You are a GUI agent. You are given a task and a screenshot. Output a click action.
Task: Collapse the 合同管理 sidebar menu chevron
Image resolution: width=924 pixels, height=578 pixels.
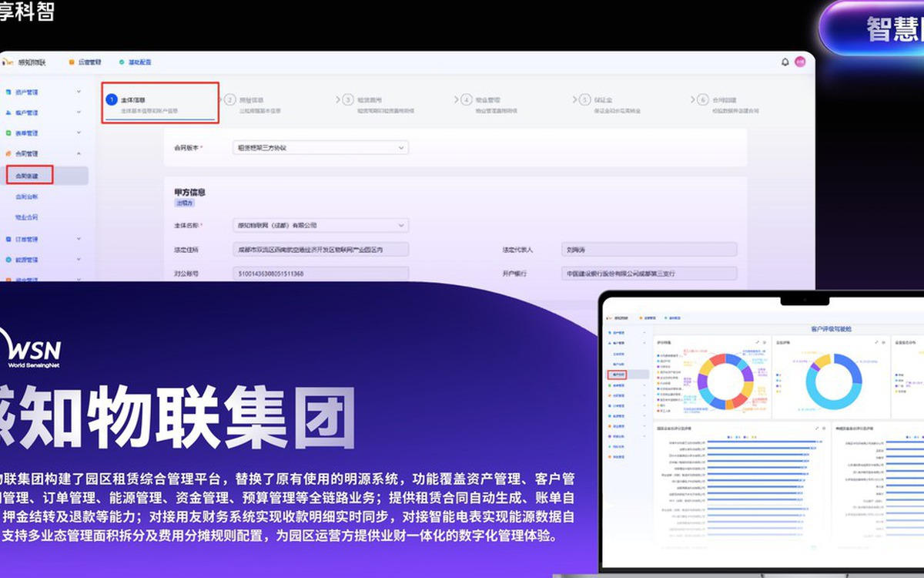[79, 154]
